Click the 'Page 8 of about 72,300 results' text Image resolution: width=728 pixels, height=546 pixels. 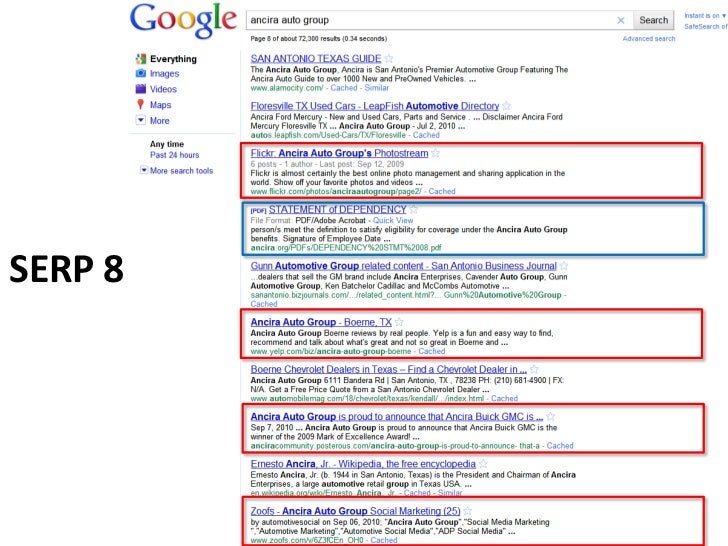[318, 39]
